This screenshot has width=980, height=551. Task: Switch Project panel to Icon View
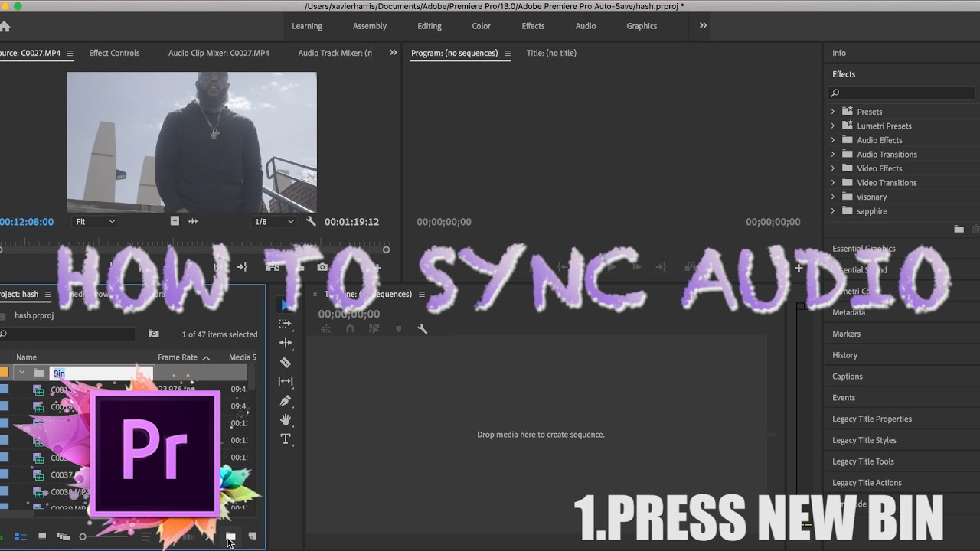click(x=42, y=536)
